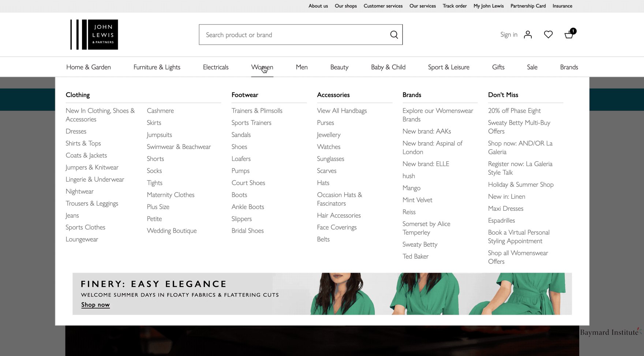View the shopping basket icon
This screenshot has width=644, height=356.
[568, 35]
